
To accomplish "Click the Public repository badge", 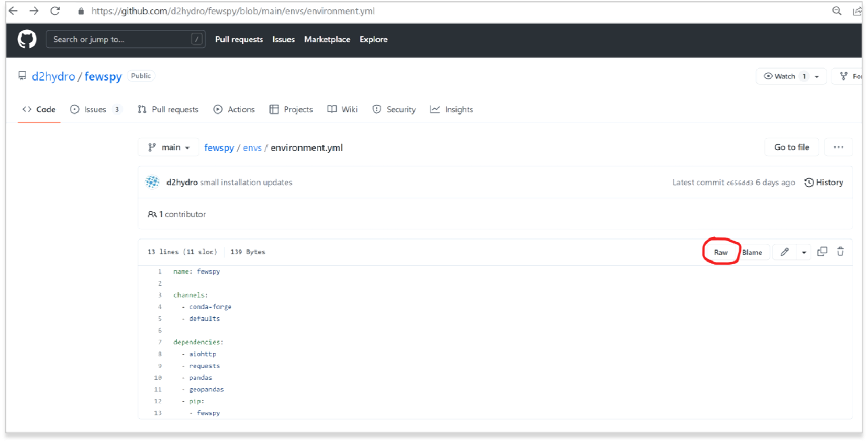I will [141, 76].
